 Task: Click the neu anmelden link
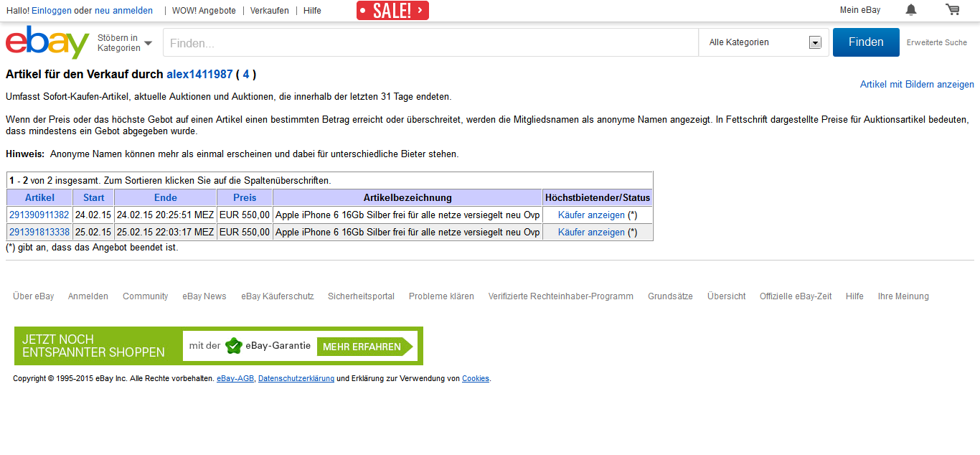[123, 11]
